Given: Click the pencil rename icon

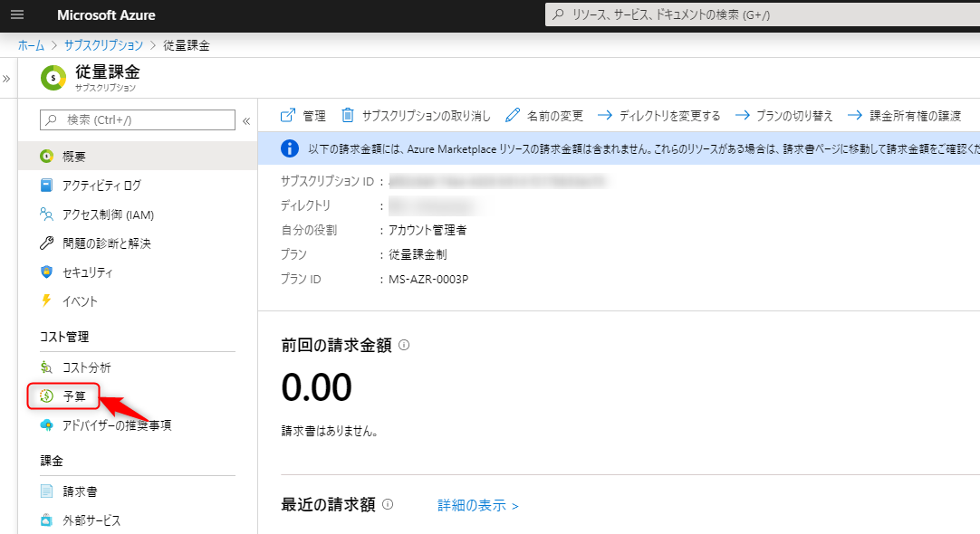Looking at the screenshot, I should (x=513, y=115).
